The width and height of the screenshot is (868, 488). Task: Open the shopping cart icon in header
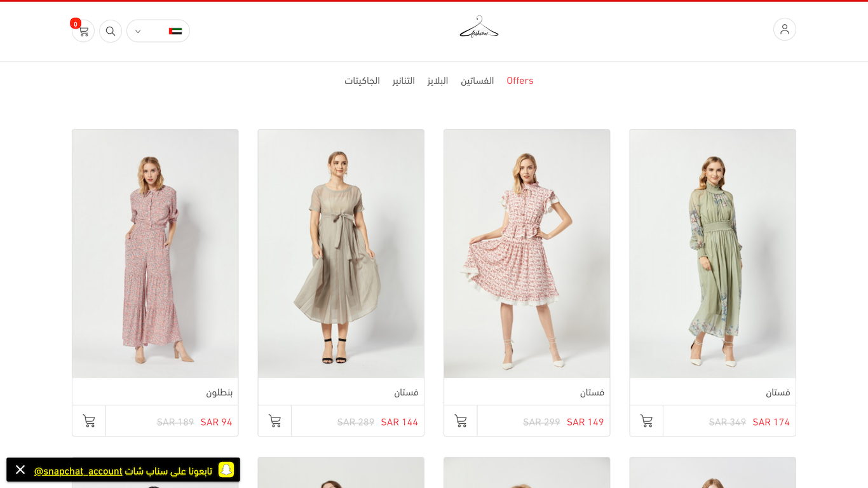click(x=83, y=31)
